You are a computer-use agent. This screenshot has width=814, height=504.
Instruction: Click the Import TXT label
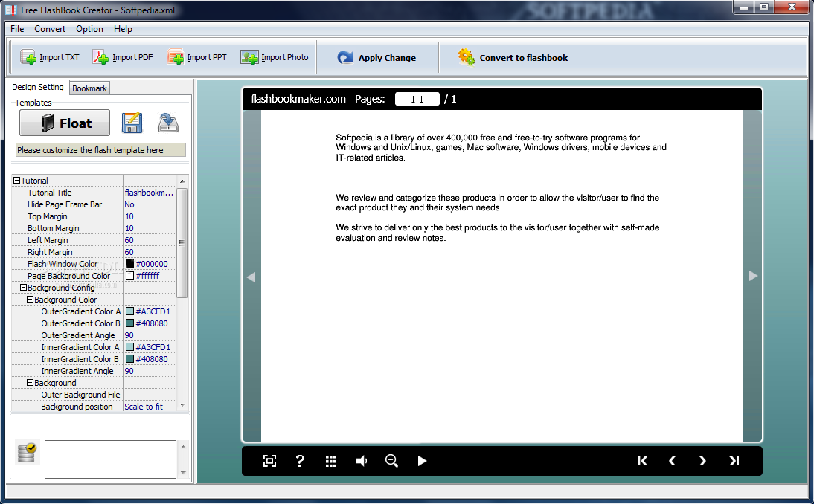tap(60, 57)
